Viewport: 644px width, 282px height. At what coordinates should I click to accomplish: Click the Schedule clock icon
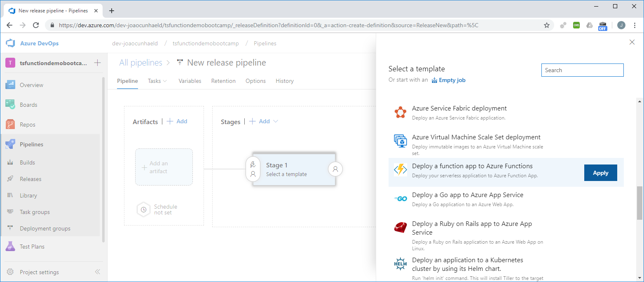(x=143, y=209)
